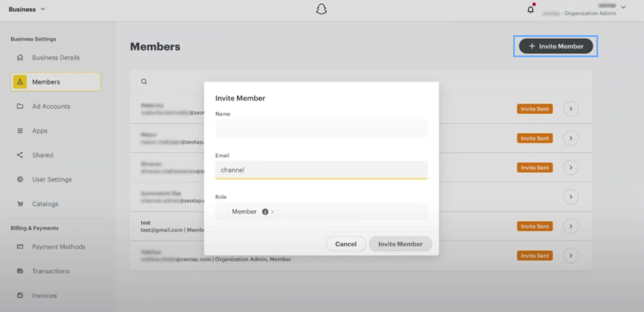Click Invite Member button in the dialog
The image size is (644, 312).
click(x=400, y=244)
